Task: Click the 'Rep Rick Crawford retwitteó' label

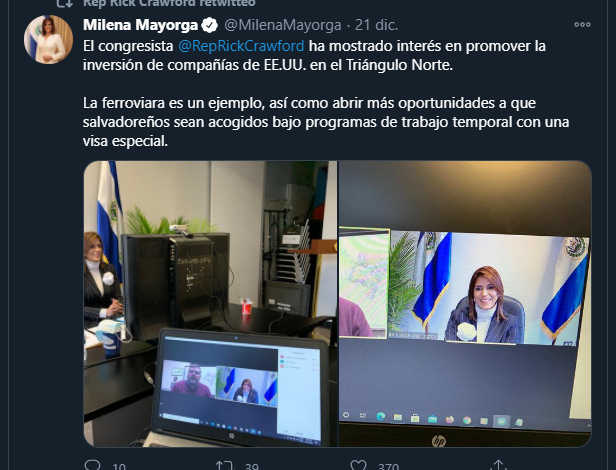Action: [x=169, y=3]
